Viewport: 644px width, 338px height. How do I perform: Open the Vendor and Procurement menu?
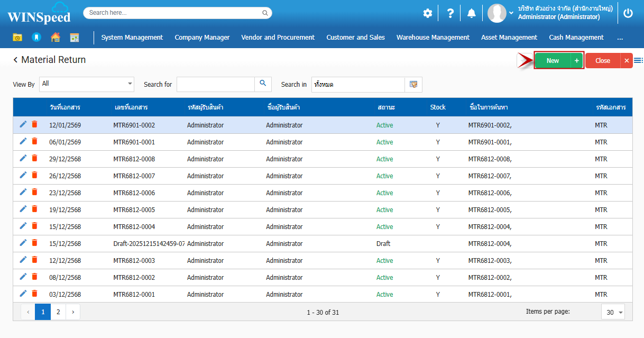click(x=278, y=38)
